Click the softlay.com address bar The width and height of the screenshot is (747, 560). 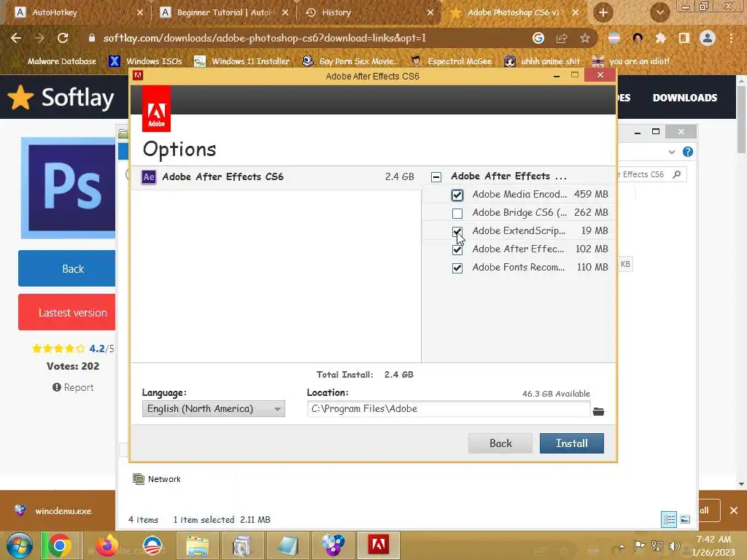(305, 38)
